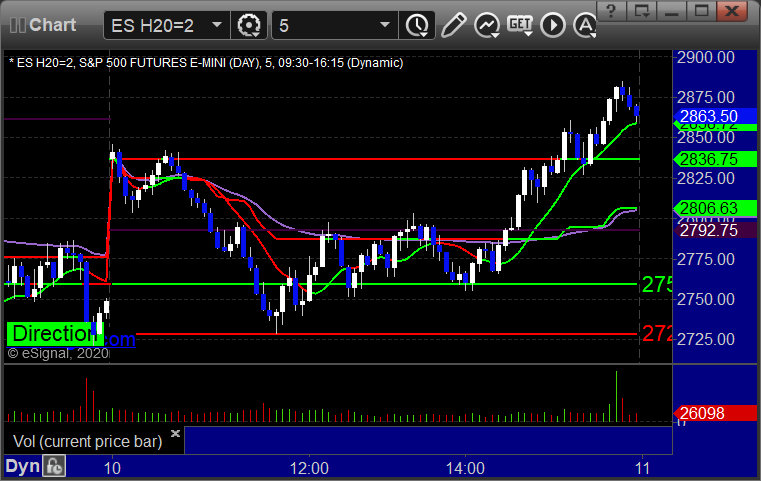Select the red 26098 volume marker
The height and width of the screenshot is (481, 761).
[715, 413]
